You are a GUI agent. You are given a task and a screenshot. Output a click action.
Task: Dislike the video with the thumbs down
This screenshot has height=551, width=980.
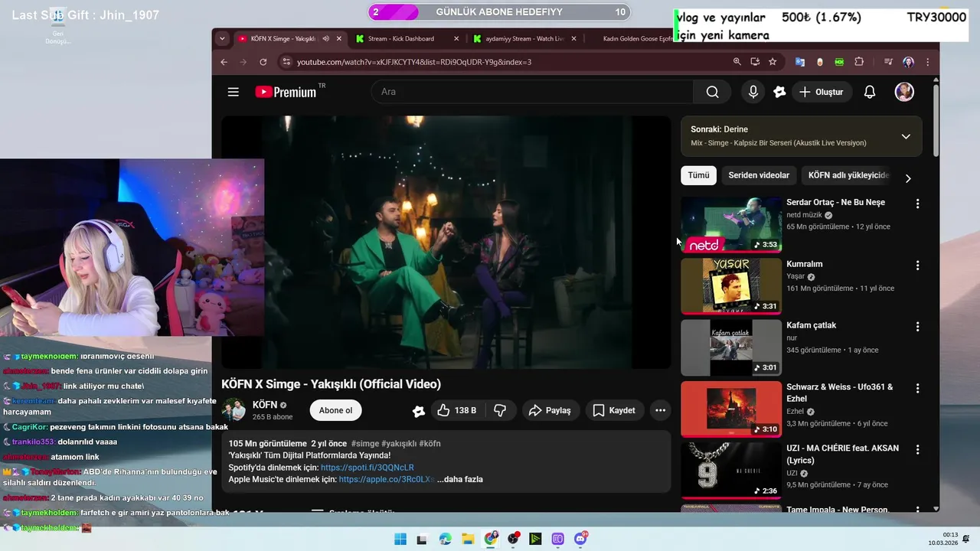[x=500, y=410]
